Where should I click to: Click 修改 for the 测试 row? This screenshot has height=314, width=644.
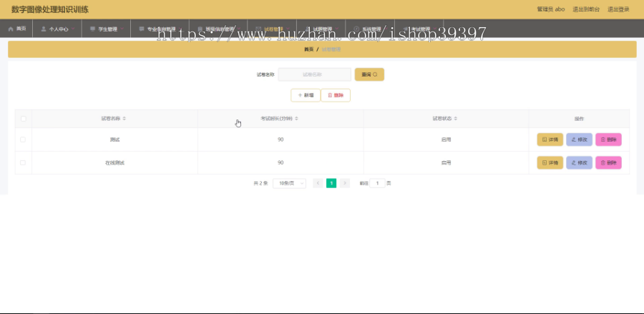tap(579, 139)
